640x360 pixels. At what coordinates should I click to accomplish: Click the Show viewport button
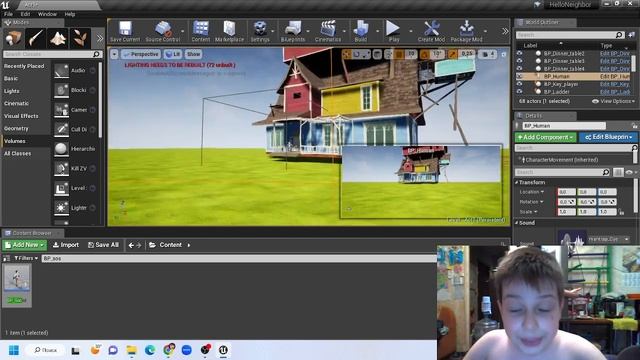pos(193,54)
